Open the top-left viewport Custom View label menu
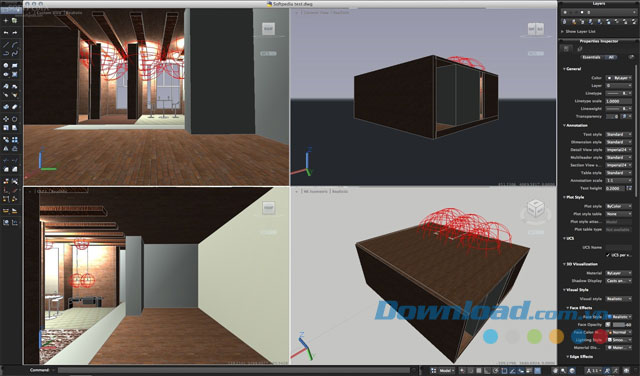 [x=49, y=13]
